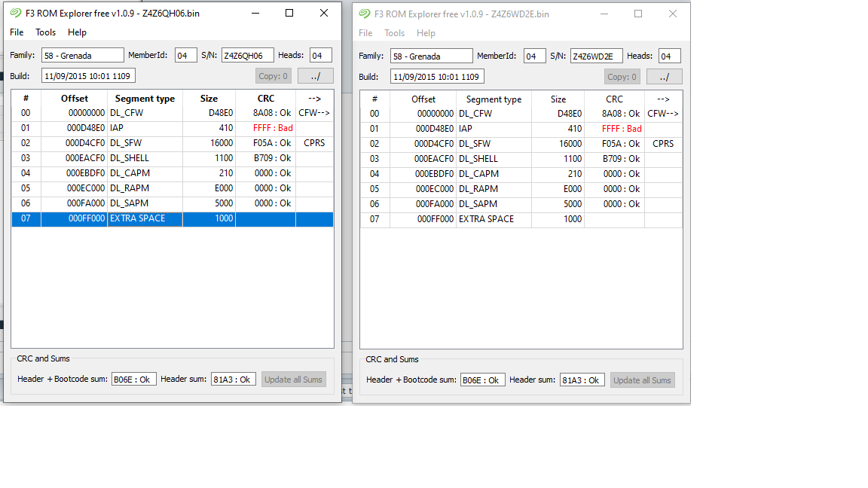
Task: Click Copy: 0 button in Z4Z6QH06.bin window
Action: 273,76
